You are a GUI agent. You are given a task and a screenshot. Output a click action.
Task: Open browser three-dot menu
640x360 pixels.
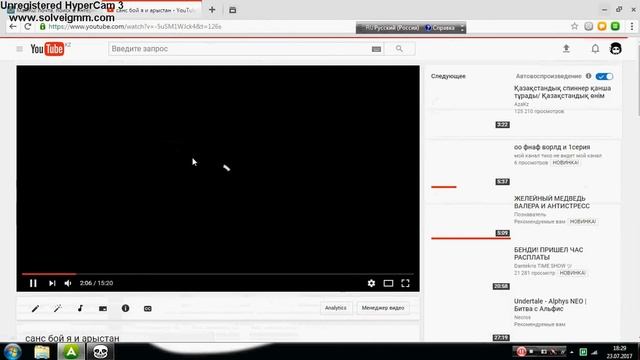click(631, 27)
